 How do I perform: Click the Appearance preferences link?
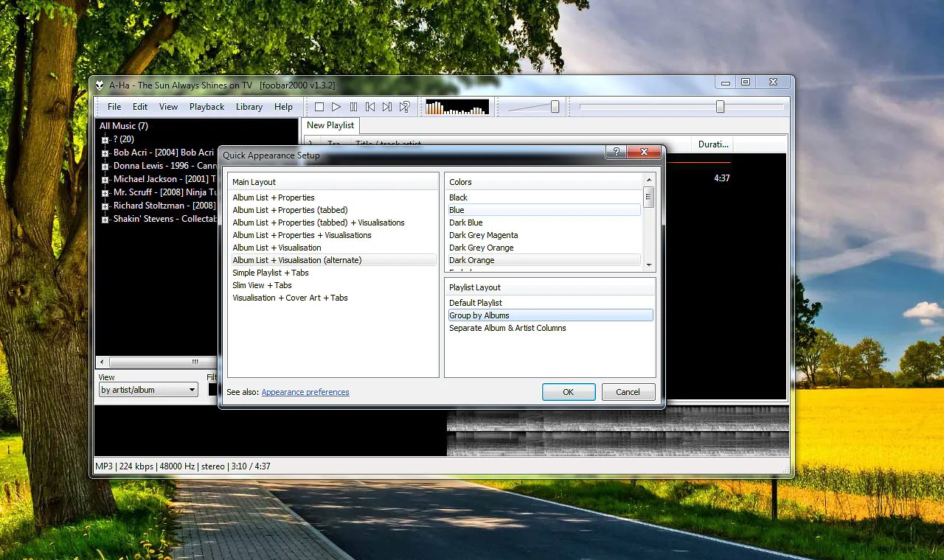click(305, 392)
